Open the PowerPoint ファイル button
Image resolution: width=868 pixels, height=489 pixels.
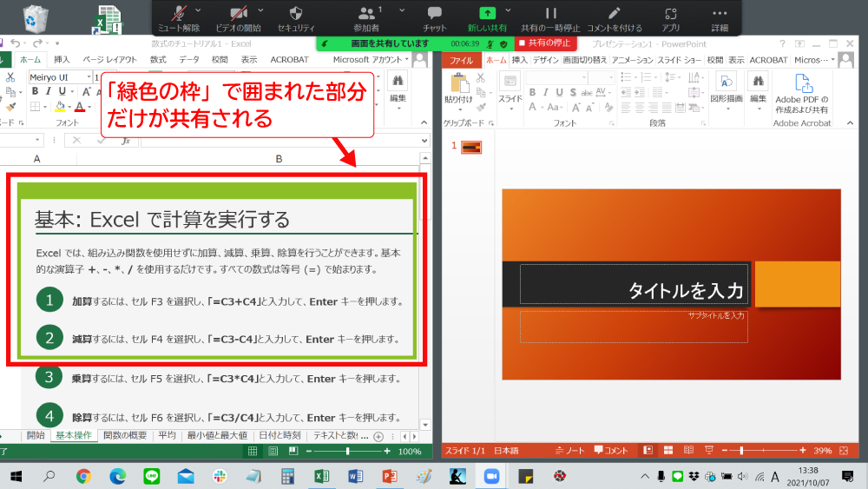[x=461, y=61]
